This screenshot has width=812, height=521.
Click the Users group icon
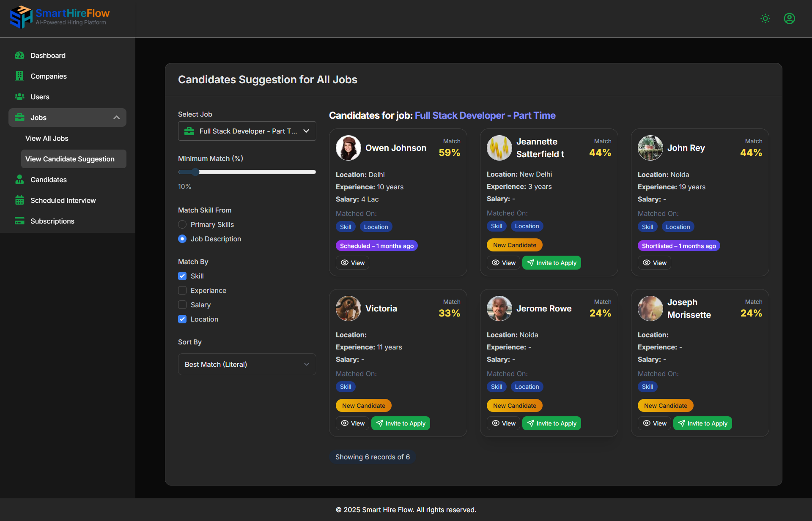tap(19, 97)
